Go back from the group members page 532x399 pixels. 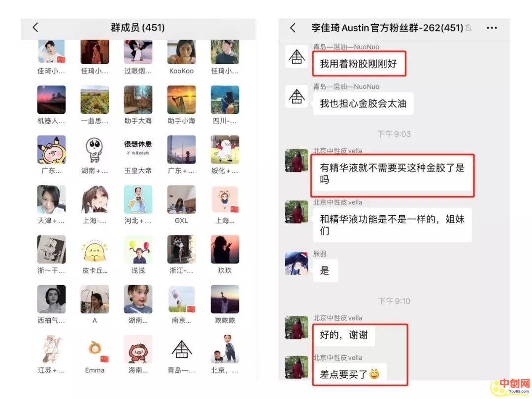pyautogui.click(x=35, y=28)
